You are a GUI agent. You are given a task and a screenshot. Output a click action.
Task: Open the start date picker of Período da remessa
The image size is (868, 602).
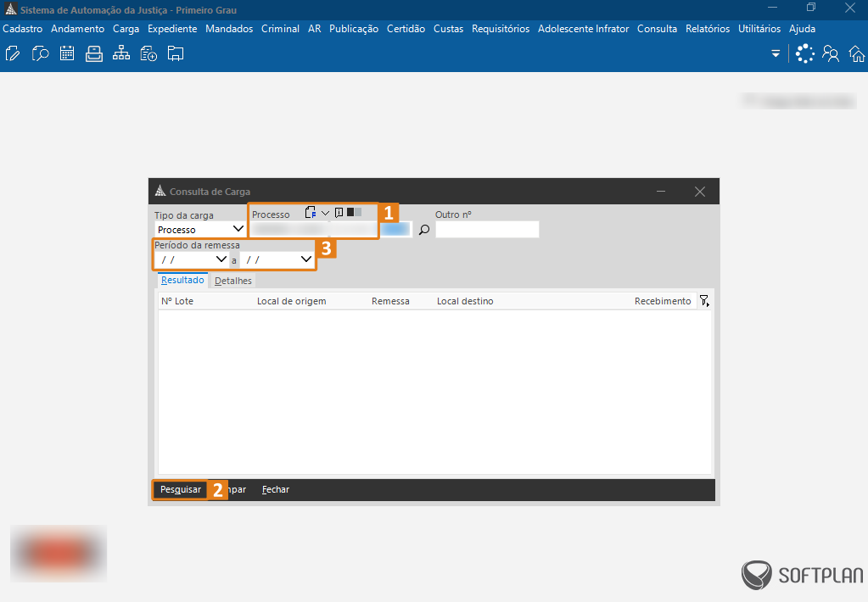click(x=222, y=259)
